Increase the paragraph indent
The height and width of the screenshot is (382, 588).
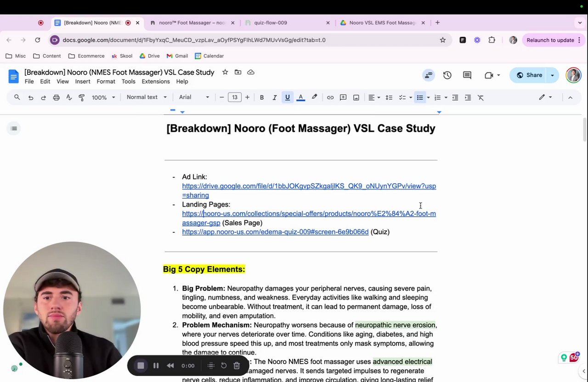(468, 97)
